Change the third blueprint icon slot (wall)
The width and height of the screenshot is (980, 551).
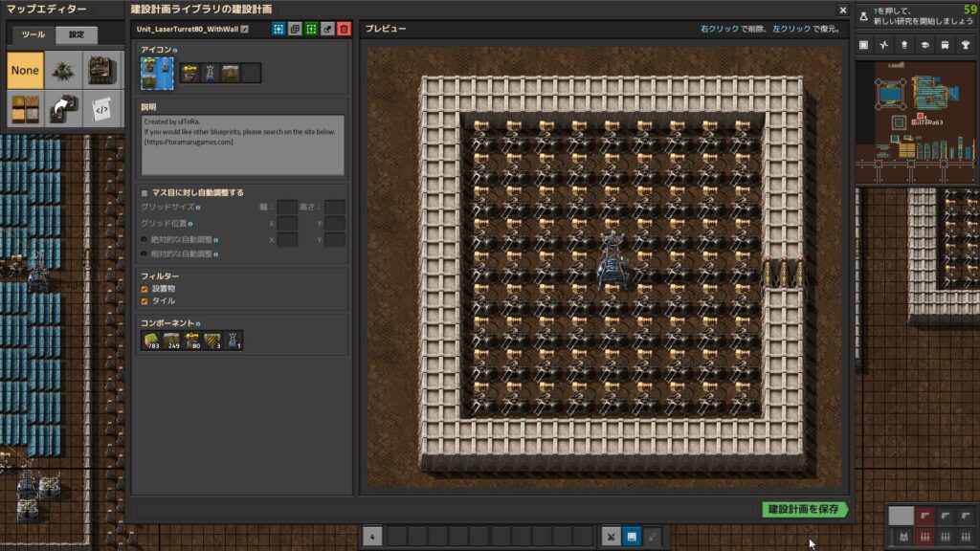pyautogui.click(x=231, y=73)
